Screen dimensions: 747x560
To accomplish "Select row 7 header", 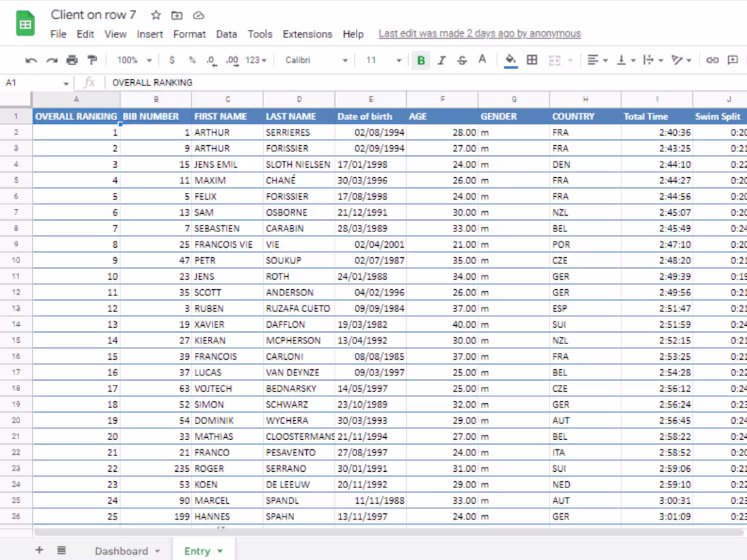I will coord(16,212).
